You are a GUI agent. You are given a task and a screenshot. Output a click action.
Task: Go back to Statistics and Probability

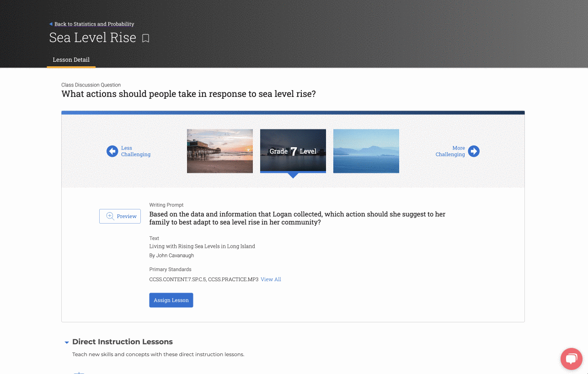94,24
